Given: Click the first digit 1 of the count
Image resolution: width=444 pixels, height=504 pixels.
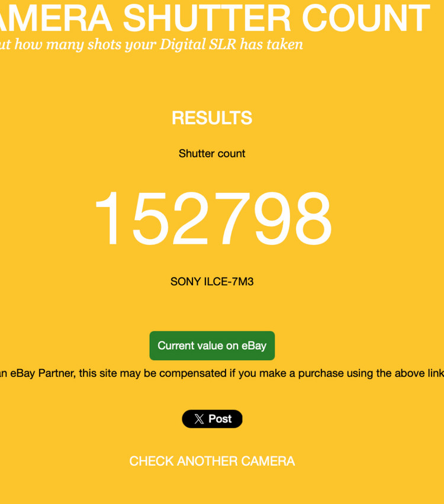Looking at the screenshot, I should point(108,219).
